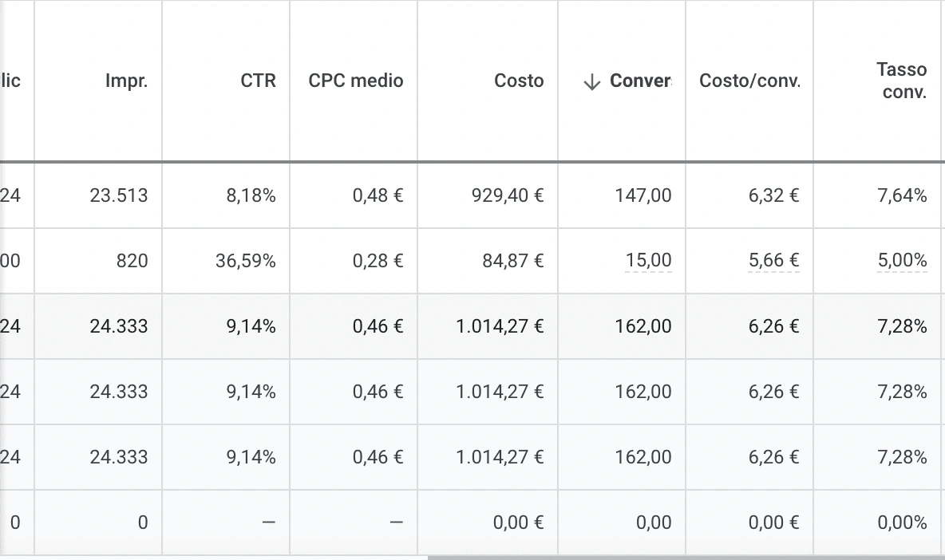
Task: Click the underlined 5,00% conversion rate
Action: (x=902, y=260)
